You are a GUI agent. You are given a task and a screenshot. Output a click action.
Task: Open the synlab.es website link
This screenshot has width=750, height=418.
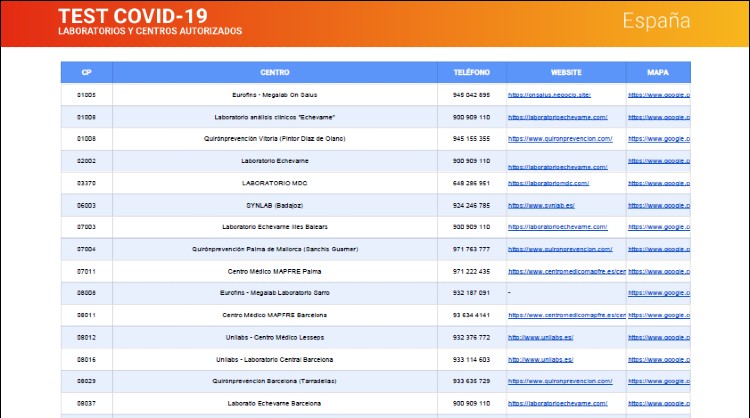541,206
